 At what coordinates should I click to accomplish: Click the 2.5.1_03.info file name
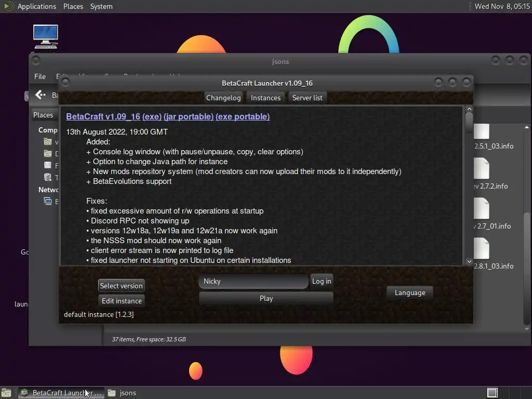coord(494,146)
